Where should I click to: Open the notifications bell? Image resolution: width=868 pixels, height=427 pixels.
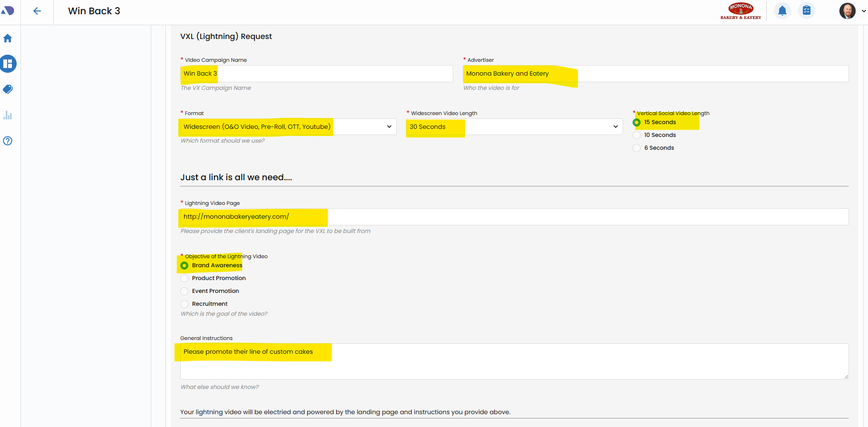(782, 10)
